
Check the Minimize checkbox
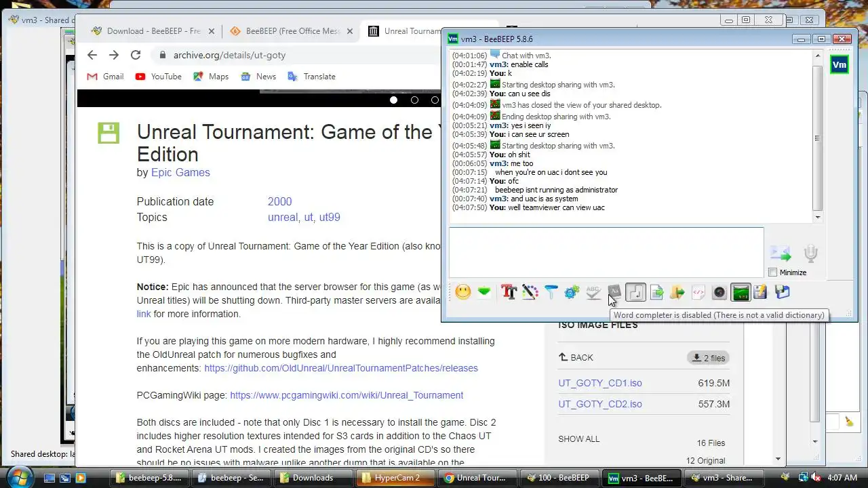[x=773, y=272]
